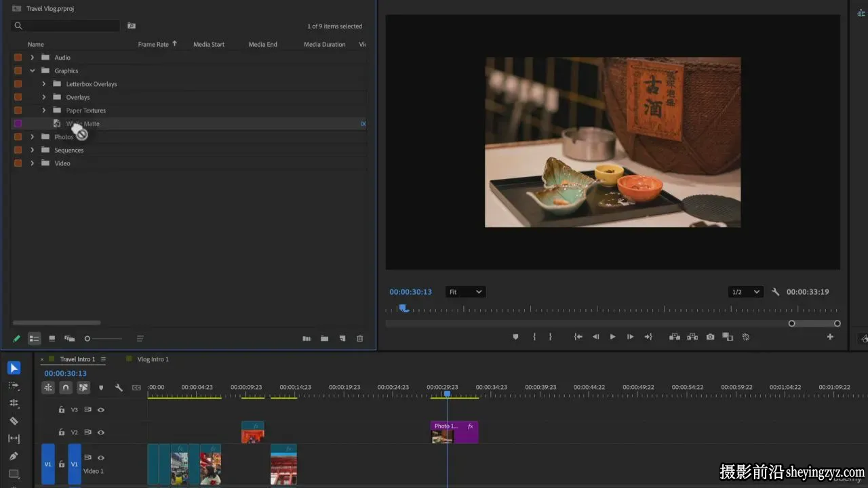868x488 pixels.
Task: Toggle the V2 track lock
Action: (62, 432)
